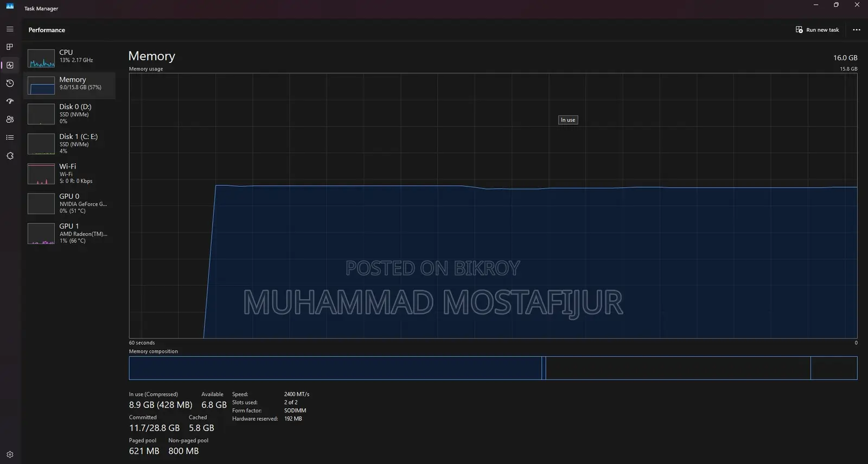The image size is (868, 464).
Task: Click the 'Slots used:' label
Action: [x=245, y=402]
